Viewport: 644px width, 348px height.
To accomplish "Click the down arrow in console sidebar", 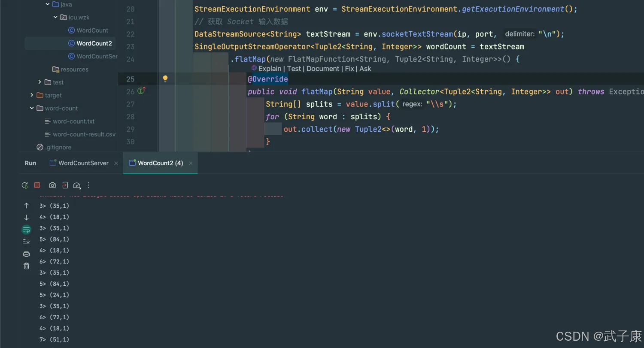I will [26, 218].
